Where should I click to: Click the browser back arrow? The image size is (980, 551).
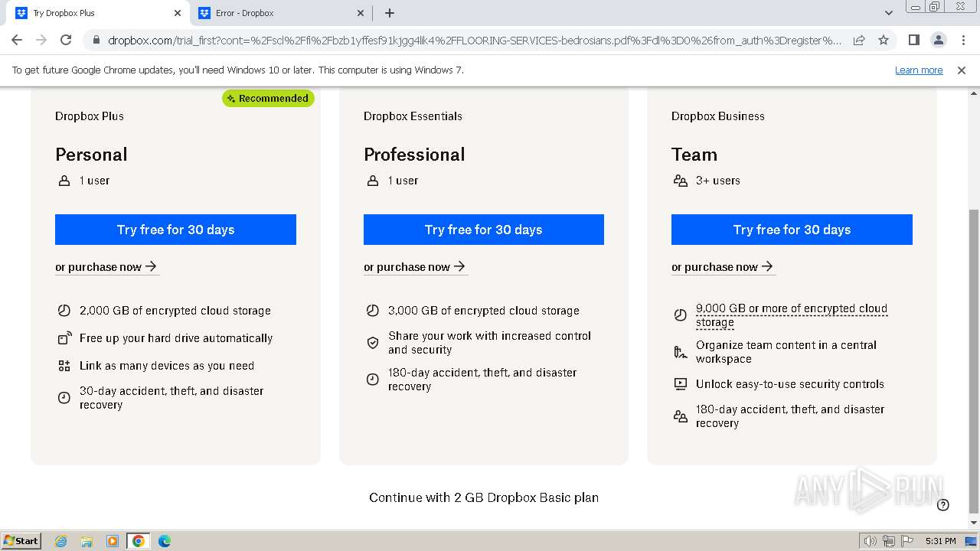pyautogui.click(x=17, y=40)
